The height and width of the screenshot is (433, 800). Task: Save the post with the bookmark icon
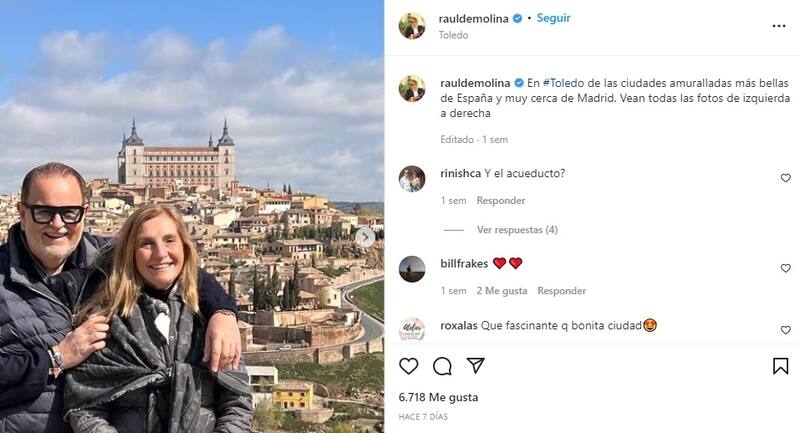(x=781, y=366)
